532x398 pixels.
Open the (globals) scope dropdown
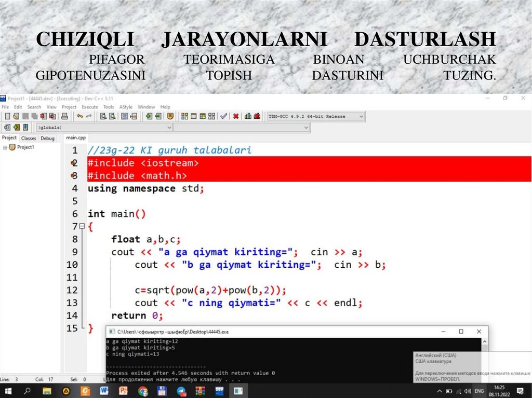point(169,127)
